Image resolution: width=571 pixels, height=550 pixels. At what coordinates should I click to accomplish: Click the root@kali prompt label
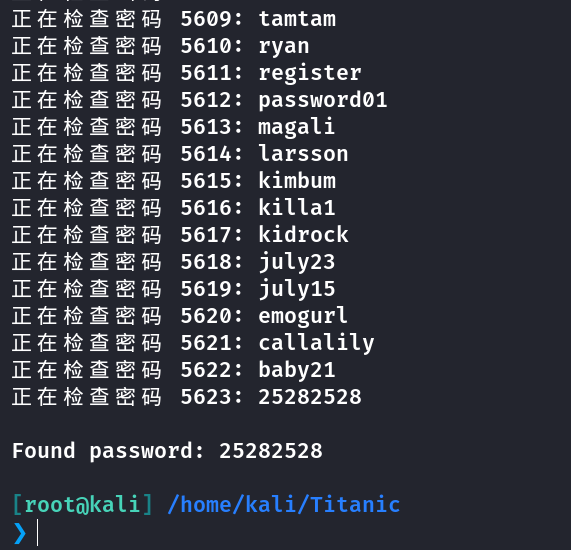pyautogui.click(x=82, y=505)
